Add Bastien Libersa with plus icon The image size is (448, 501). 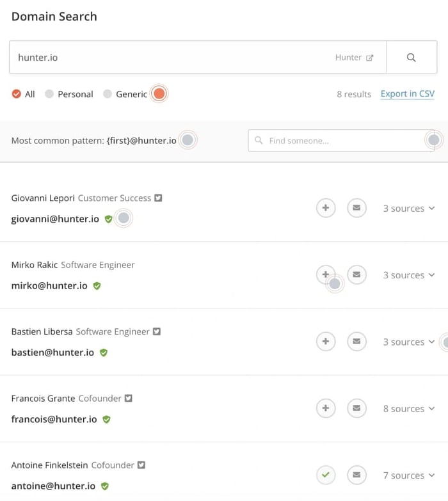coord(326,342)
